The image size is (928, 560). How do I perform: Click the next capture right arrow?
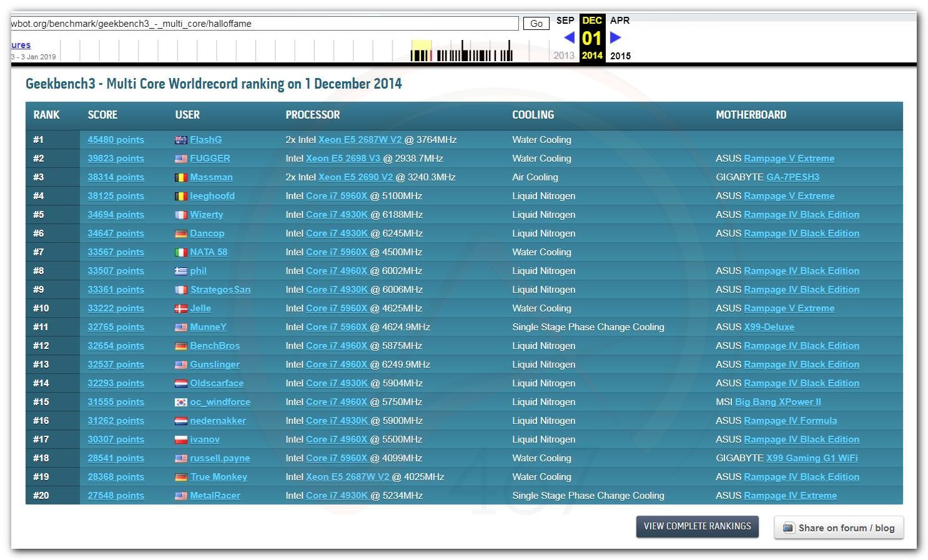click(x=615, y=37)
